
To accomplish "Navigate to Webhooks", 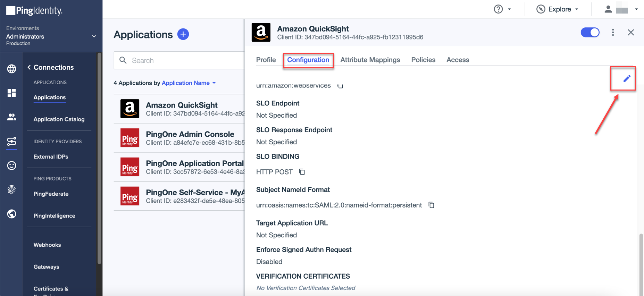I will pyautogui.click(x=47, y=245).
